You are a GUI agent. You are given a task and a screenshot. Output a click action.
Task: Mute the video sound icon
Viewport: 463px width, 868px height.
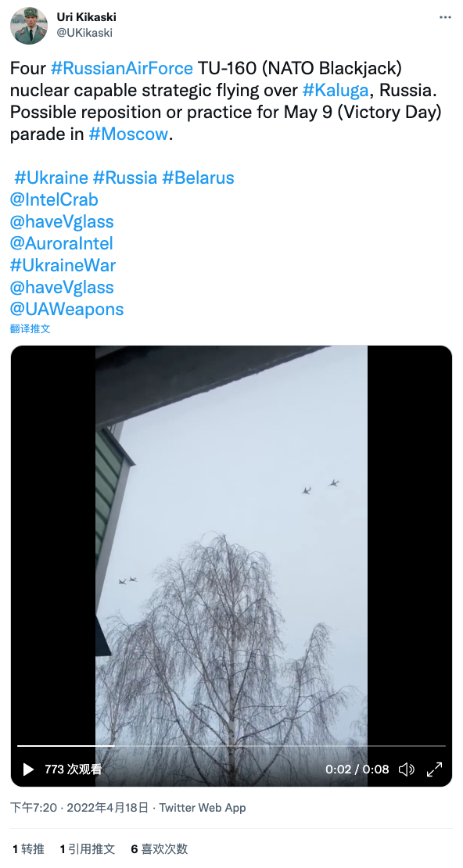(407, 769)
